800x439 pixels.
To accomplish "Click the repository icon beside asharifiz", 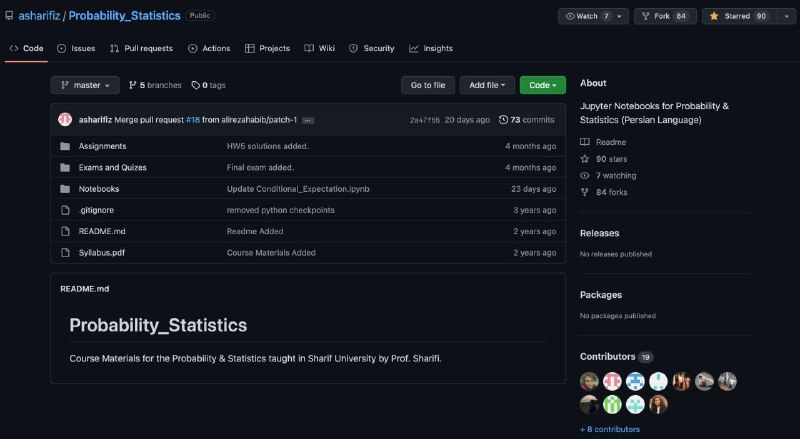I will [x=9, y=16].
